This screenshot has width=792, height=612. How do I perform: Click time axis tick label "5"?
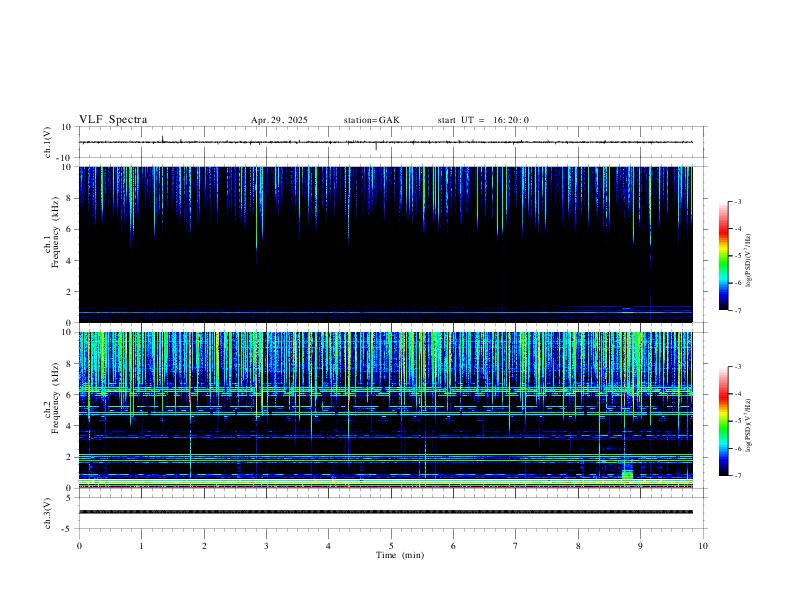(x=391, y=546)
